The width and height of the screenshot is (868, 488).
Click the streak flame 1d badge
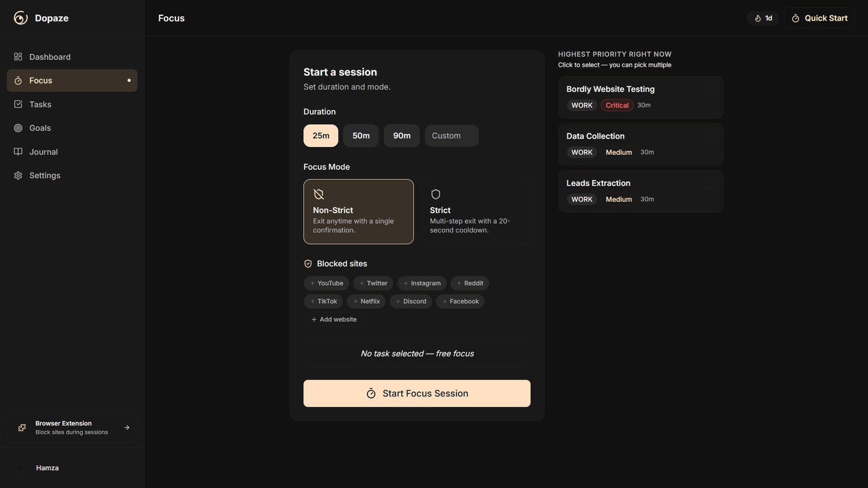point(763,18)
